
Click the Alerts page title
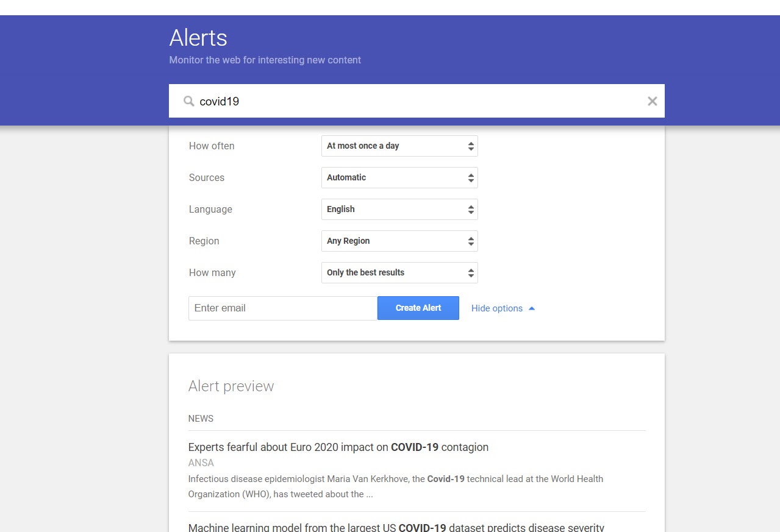198,38
